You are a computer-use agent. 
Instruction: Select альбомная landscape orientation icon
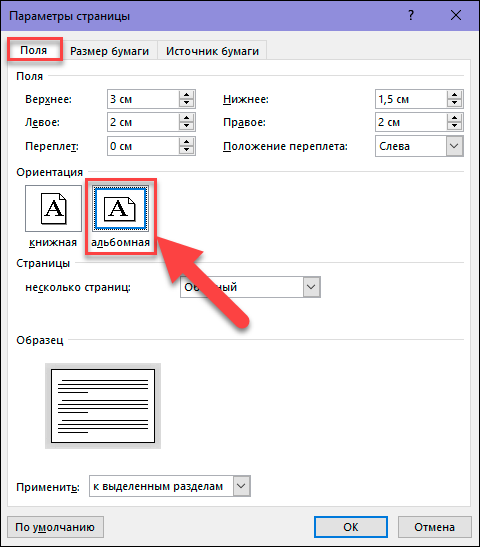[x=120, y=209]
